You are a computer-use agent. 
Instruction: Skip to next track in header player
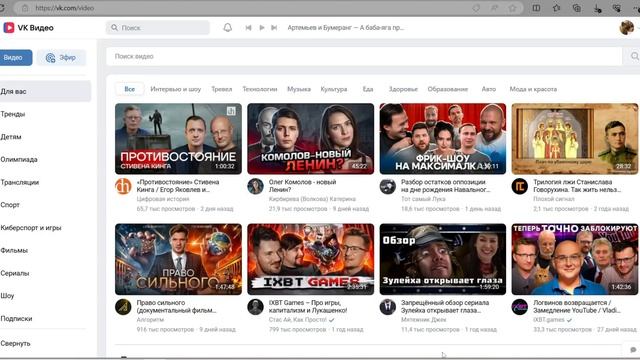(274, 27)
